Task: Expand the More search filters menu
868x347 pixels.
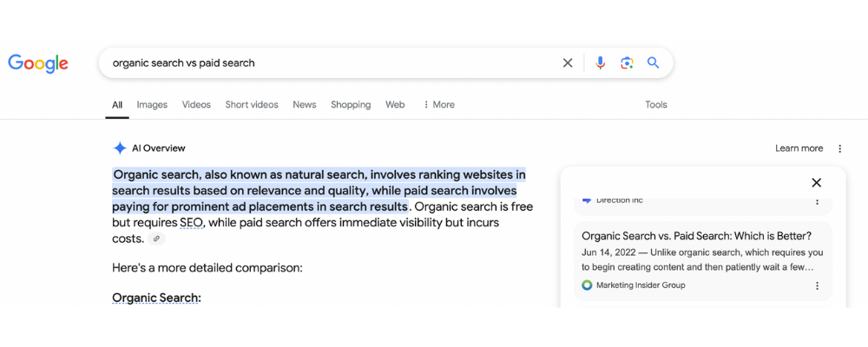Action: click(438, 105)
